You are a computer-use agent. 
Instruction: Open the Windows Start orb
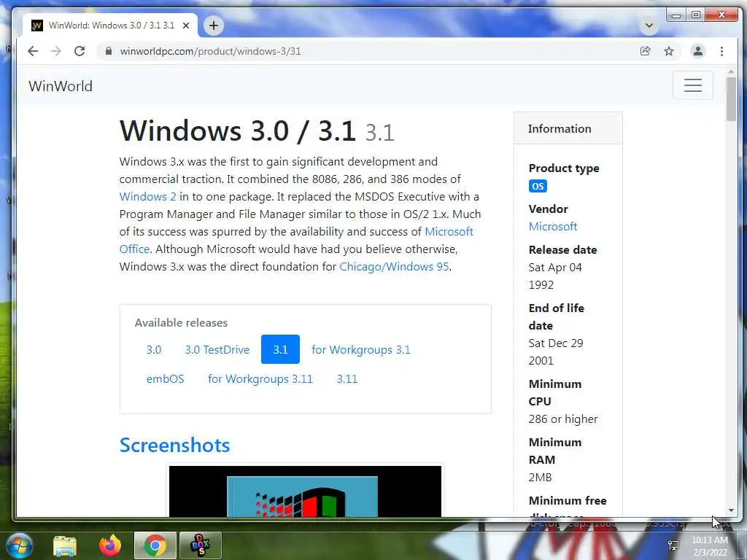pyautogui.click(x=20, y=545)
